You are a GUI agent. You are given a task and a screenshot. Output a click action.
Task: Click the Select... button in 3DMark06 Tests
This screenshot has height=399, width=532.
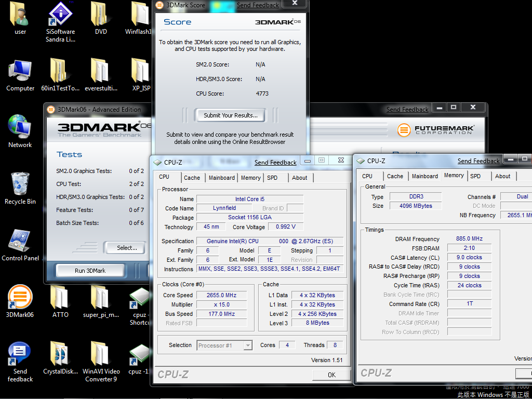[127, 248]
